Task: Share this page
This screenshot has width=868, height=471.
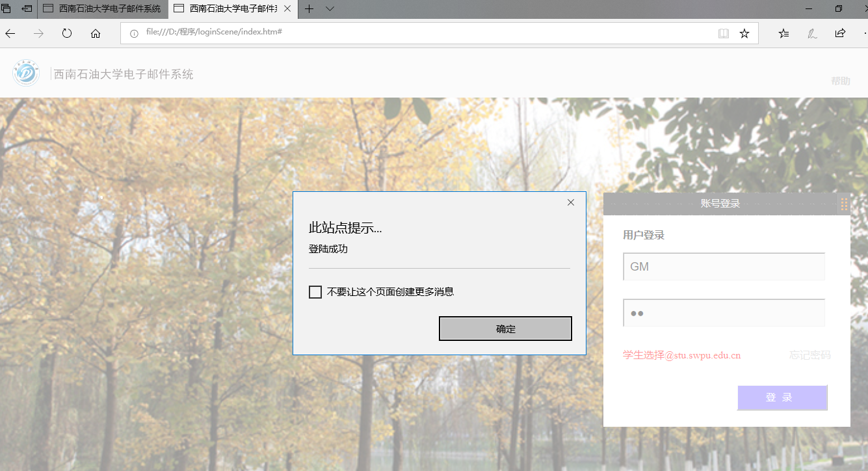Action: [x=840, y=33]
